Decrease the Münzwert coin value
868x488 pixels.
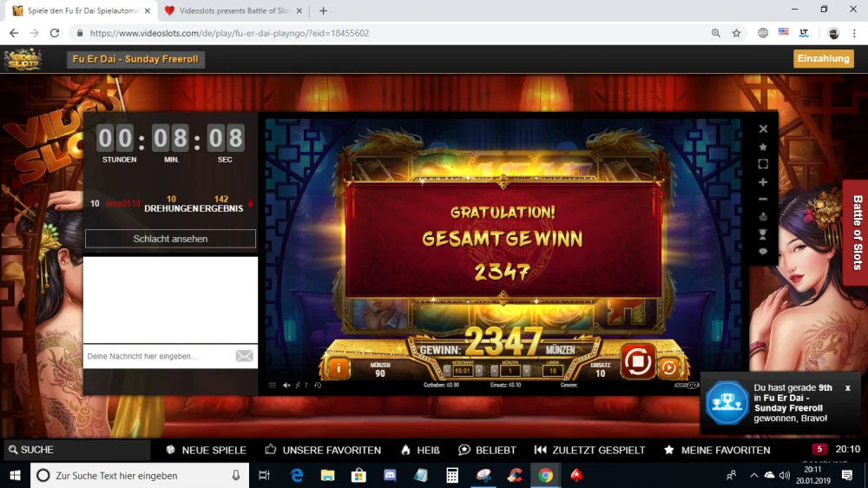(x=447, y=371)
